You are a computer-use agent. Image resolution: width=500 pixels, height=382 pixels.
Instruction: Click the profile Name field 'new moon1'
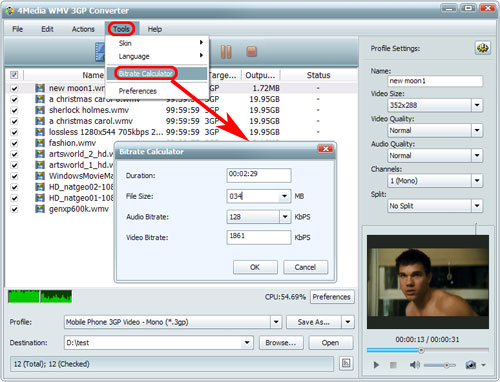click(x=435, y=81)
